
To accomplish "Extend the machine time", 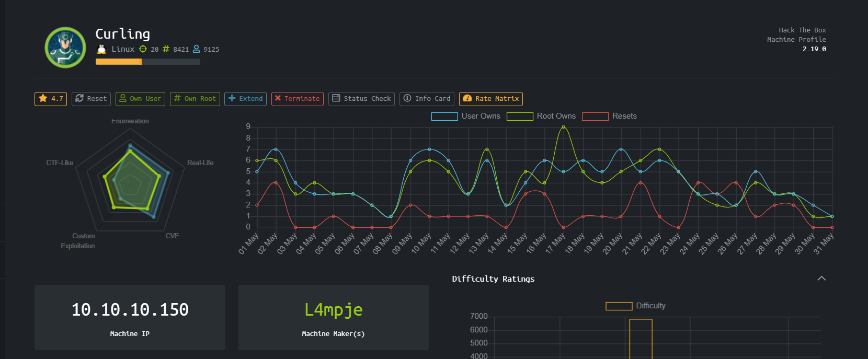I will click(x=245, y=99).
